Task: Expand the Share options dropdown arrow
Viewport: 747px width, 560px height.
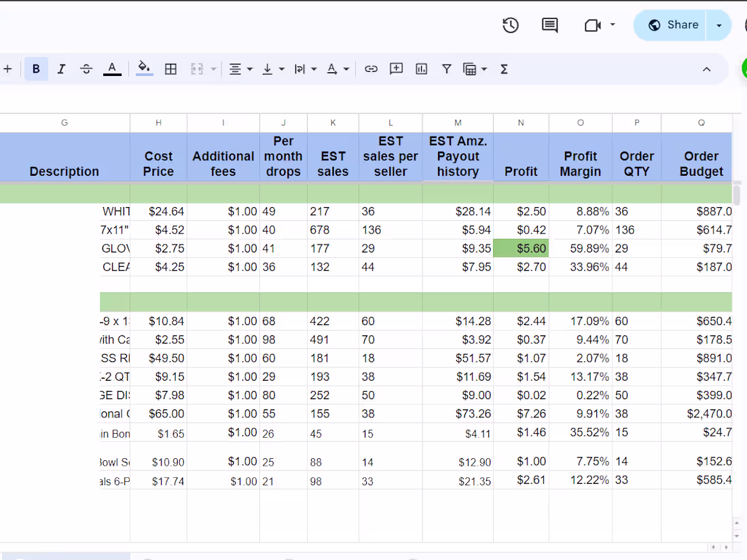Action: 719,25
